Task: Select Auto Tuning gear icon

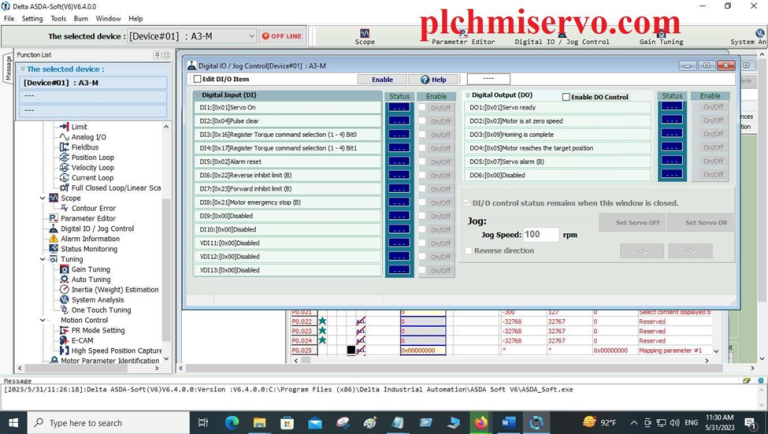Action: [x=64, y=279]
